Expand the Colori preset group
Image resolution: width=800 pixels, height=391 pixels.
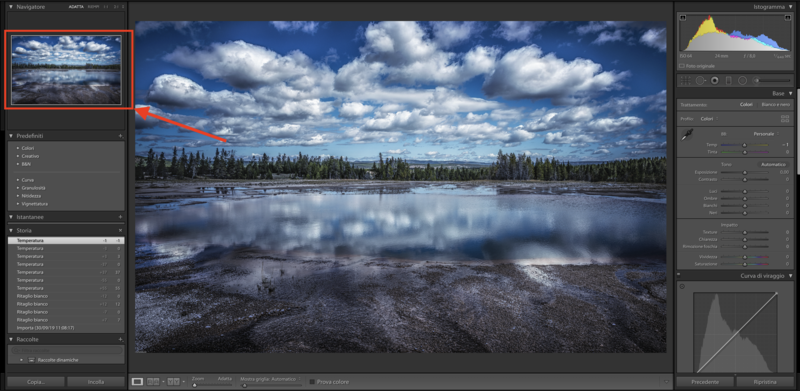pos(18,148)
